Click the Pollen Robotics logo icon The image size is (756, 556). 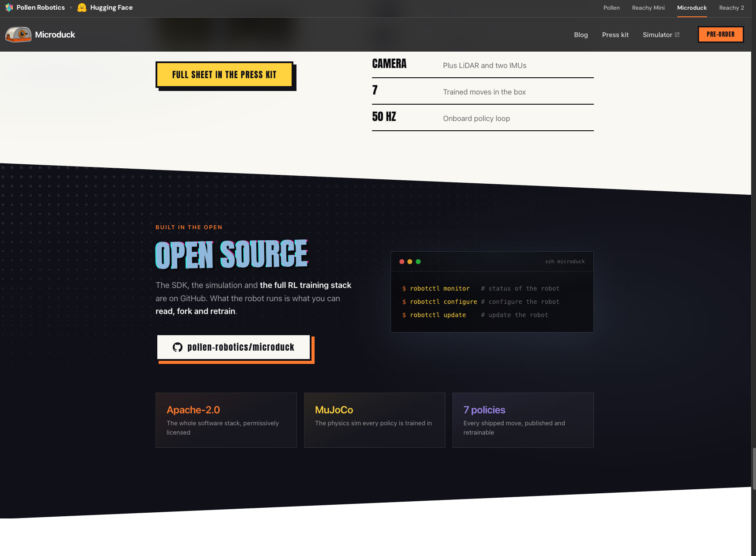point(9,8)
